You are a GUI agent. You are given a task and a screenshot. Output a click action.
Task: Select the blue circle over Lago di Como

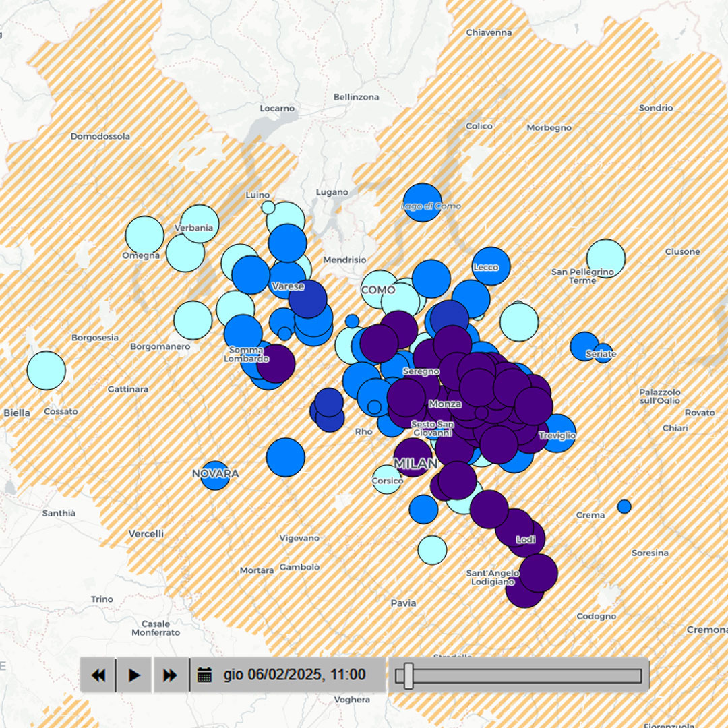coord(422,202)
